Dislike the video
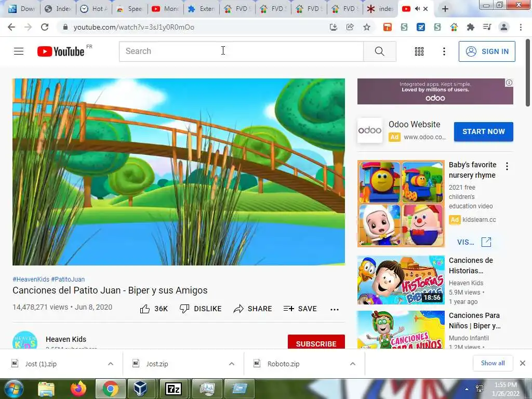 pyautogui.click(x=201, y=309)
